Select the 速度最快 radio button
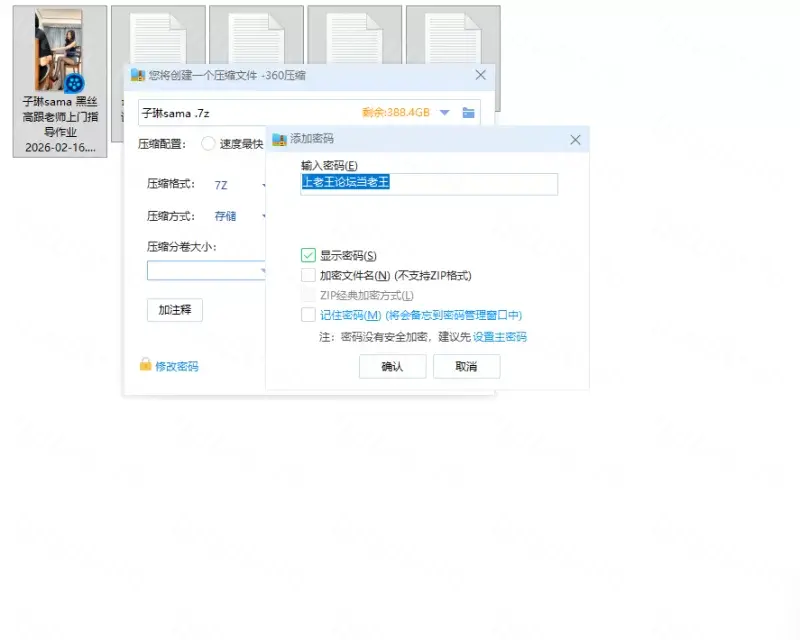The image size is (800, 640). pos(208,143)
